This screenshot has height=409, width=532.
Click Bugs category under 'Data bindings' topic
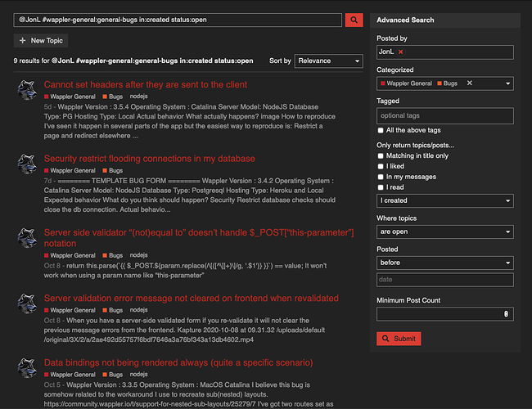[113, 375]
